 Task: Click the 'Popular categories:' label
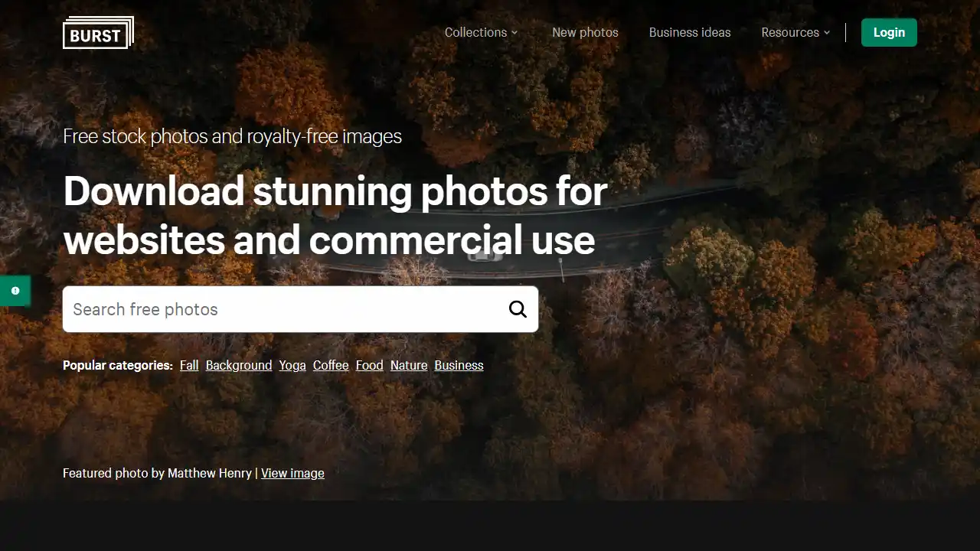click(118, 365)
